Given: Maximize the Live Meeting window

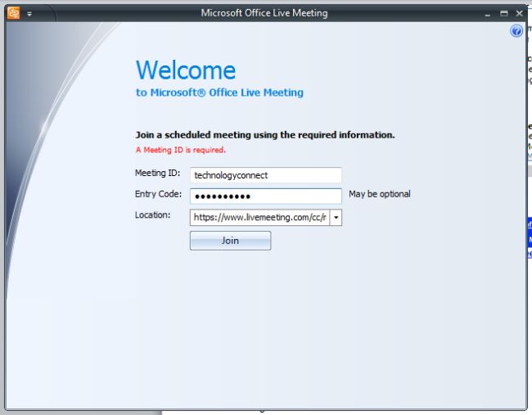Looking at the screenshot, I should tap(504, 14).
